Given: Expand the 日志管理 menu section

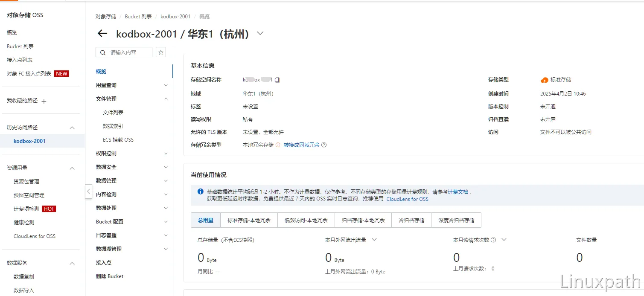Looking at the screenshot, I should [x=166, y=235].
